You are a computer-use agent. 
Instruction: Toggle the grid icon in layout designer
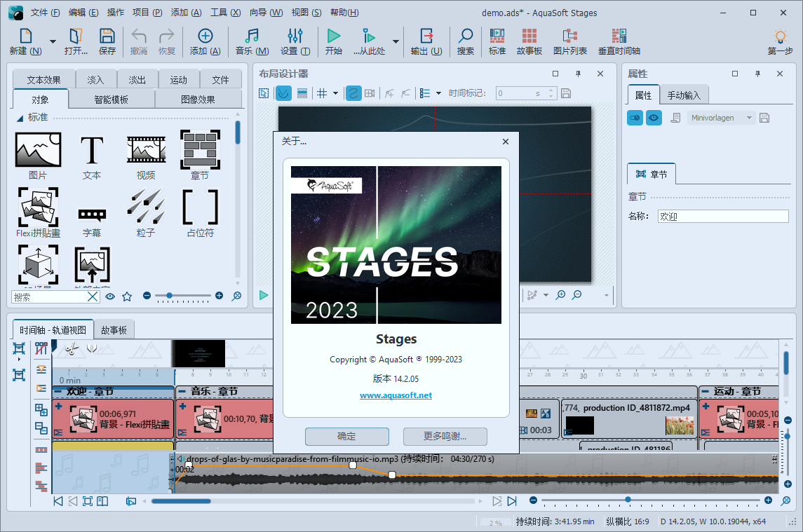pos(322,93)
